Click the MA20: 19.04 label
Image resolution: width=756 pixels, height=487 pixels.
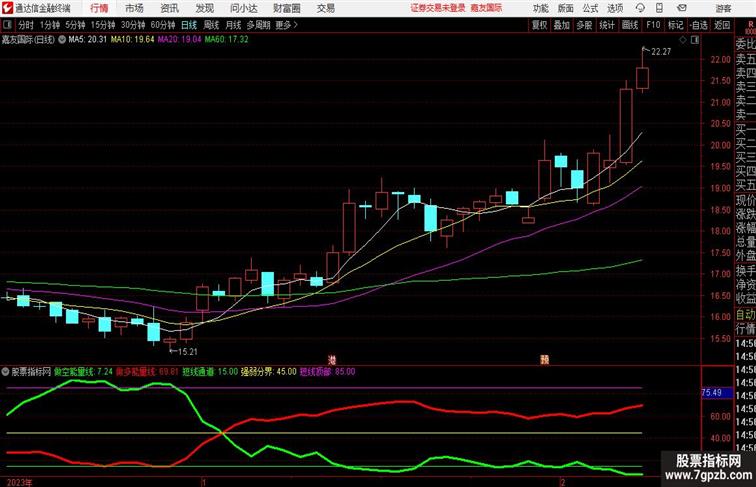click(x=179, y=40)
